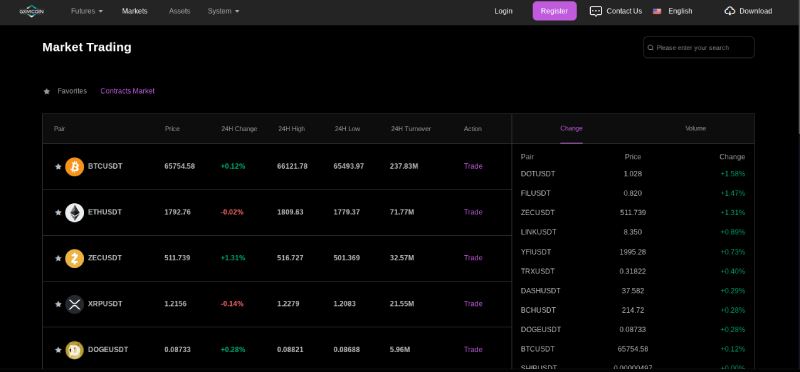The image size is (800, 372).
Task: Click the DASHUSDT ranking entry
Action: pyautogui.click(x=633, y=291)
